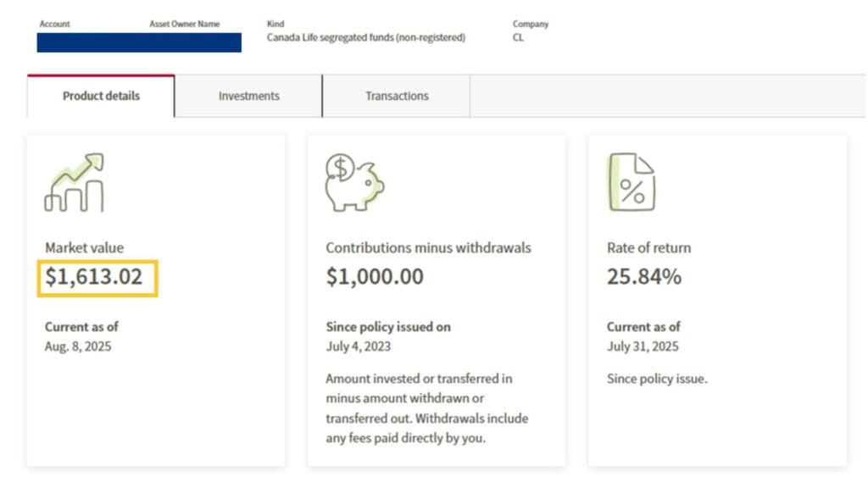Switch to the Investments tab

(x=248, y=96)
